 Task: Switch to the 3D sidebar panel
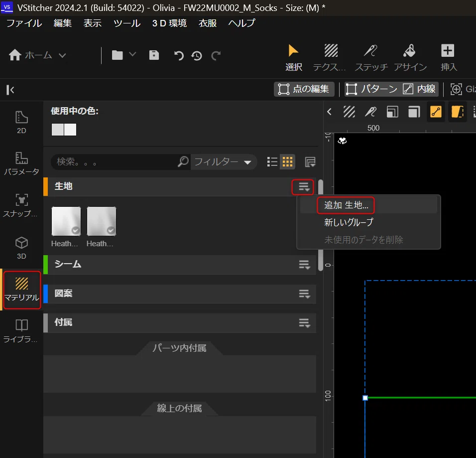[x=21, y=248]
